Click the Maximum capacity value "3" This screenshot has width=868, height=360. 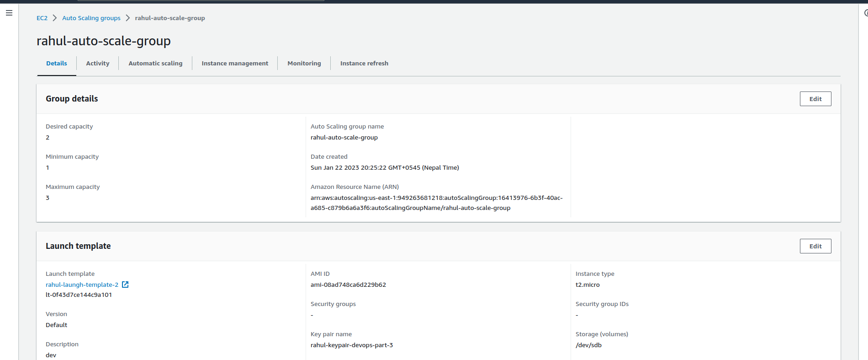[x=48, y=198]
